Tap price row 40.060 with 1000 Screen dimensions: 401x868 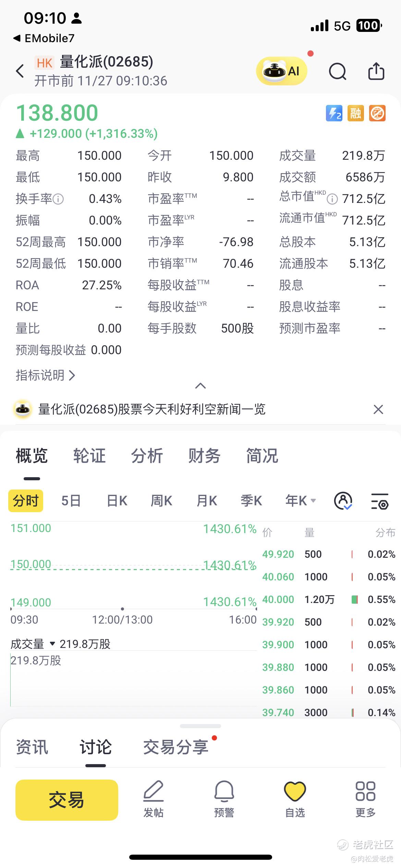pos(328,577)
